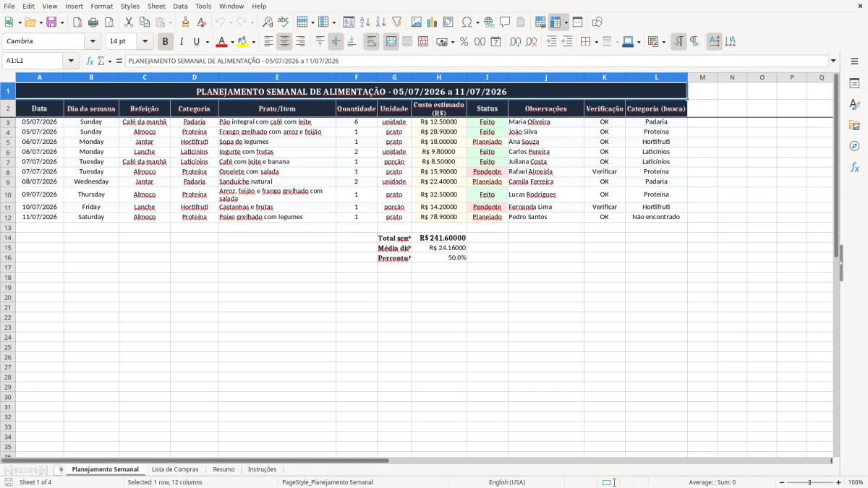Toggle Left-to-Right text direction
The height and width of the screenshot is (488, 868).
pyautogui.click(x=678, y=42)
